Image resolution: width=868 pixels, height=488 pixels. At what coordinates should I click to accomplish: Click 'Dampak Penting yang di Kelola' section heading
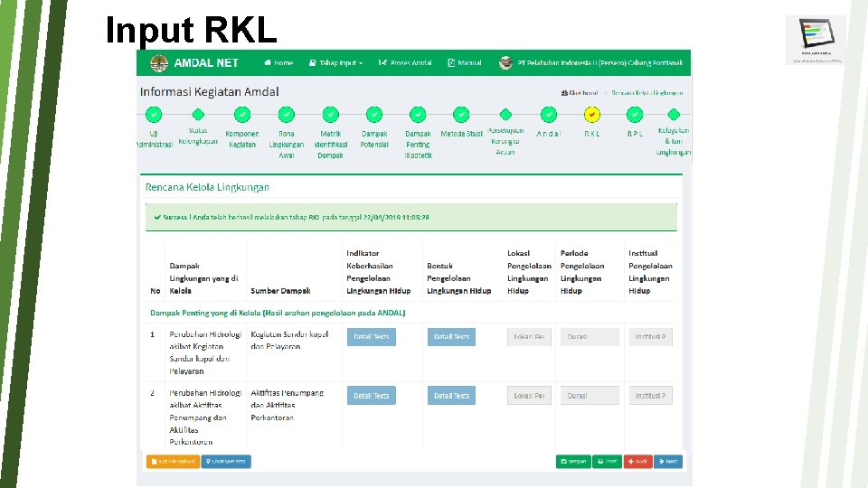coord(278,314)
